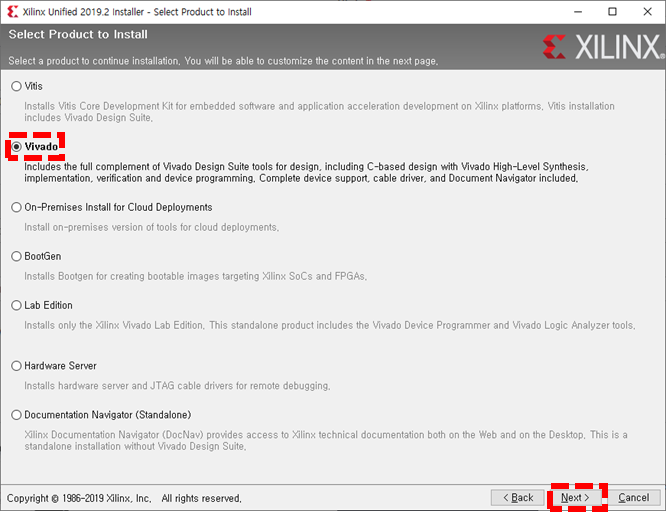
Task: Click 'Install on-premises version of tools' text
Action: point(151,227)
